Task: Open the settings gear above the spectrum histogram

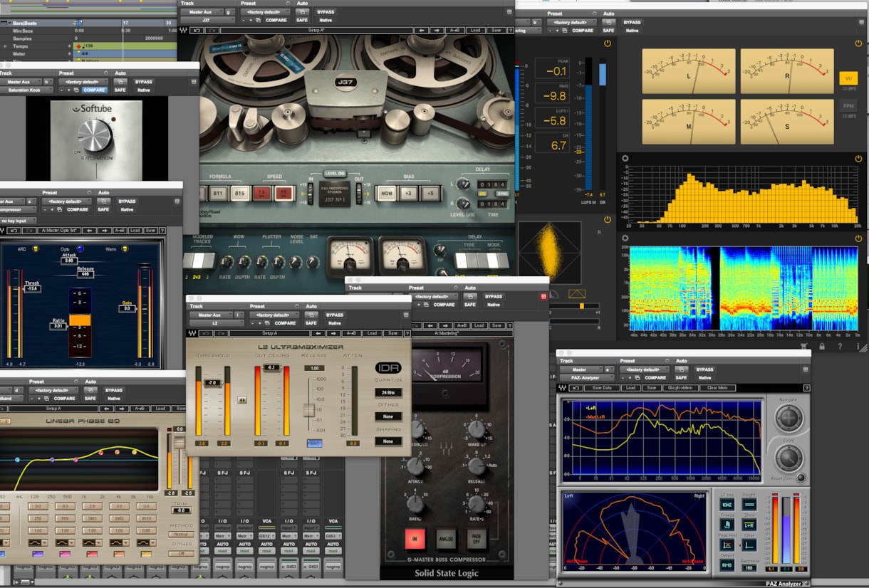Action: (625, 158)
